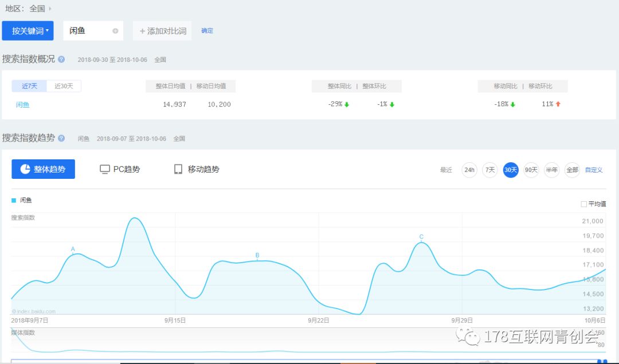Open the 按关键词 dropdown
The height and width of the screenshot is (364, 619).
(x=28, y=31)
